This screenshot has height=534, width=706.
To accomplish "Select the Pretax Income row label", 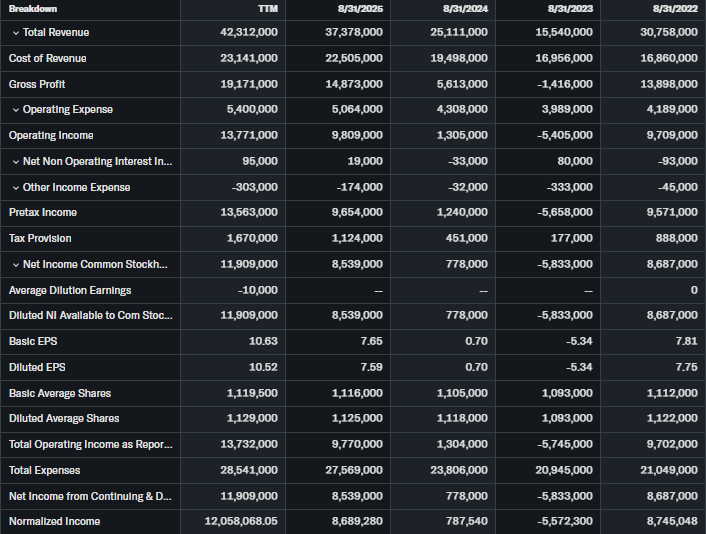I will pyautogui.click(x=43, y=212).
